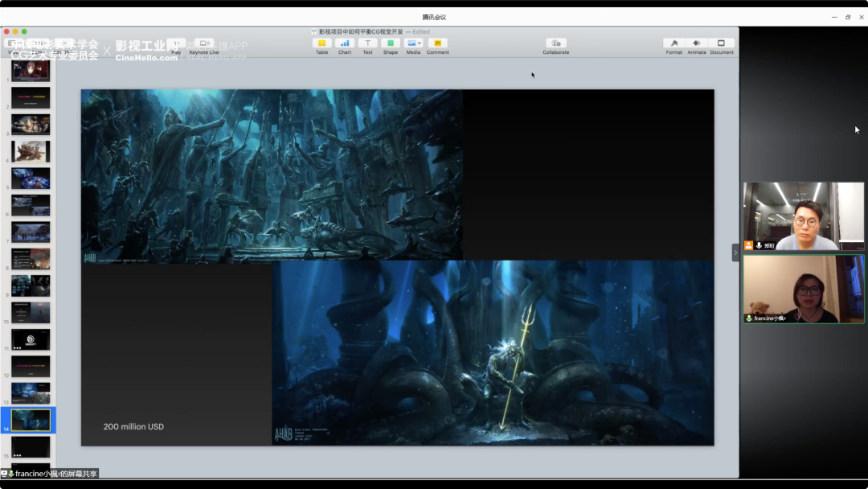Viewport: 868px width, 489px height.
Task: Select the francine participant video tile
Action: (803, 289)
